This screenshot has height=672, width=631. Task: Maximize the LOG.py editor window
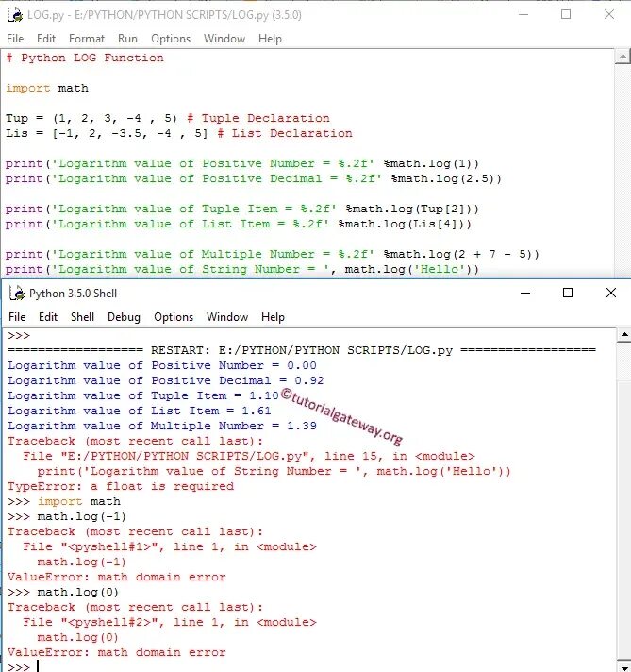(x=566, y=14)
